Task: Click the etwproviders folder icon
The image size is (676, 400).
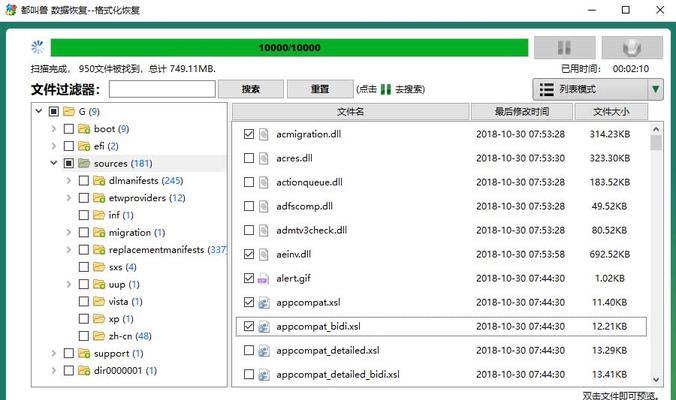Action: tap(99, 198)
